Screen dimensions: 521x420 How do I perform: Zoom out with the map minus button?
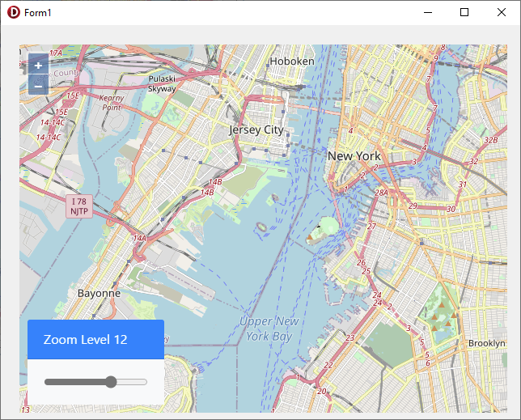point(38,85)
